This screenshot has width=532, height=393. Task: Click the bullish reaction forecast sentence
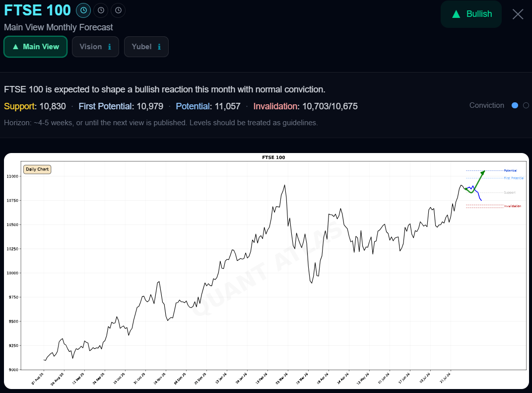[x=165, y=89]
